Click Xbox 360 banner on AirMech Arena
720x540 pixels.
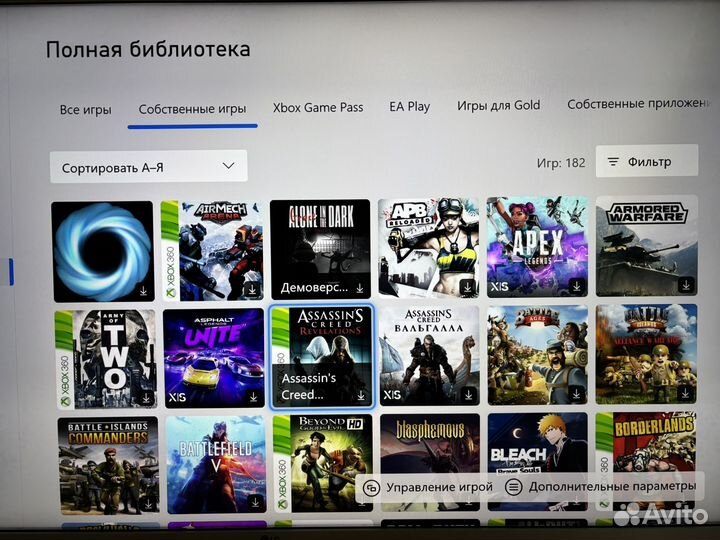coord(170,250)
